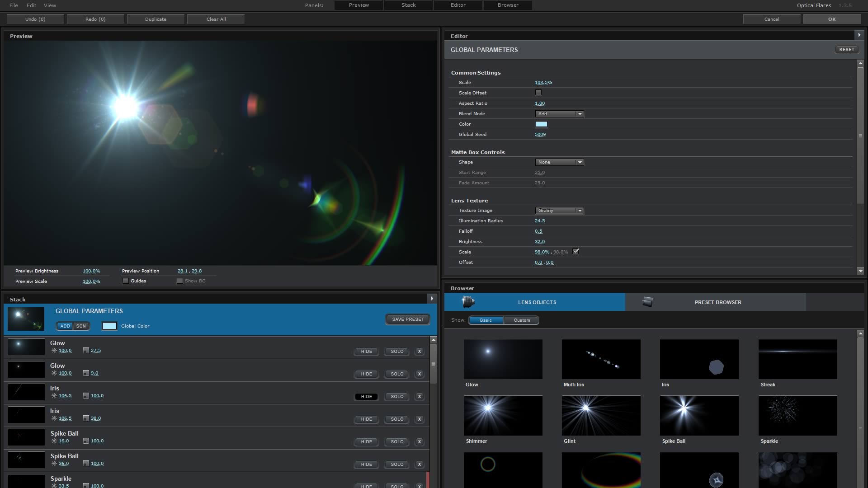Viewport: 868px width, 488px height.
Task: Open the Blend Mode dropdown
Action: point(559,114)
